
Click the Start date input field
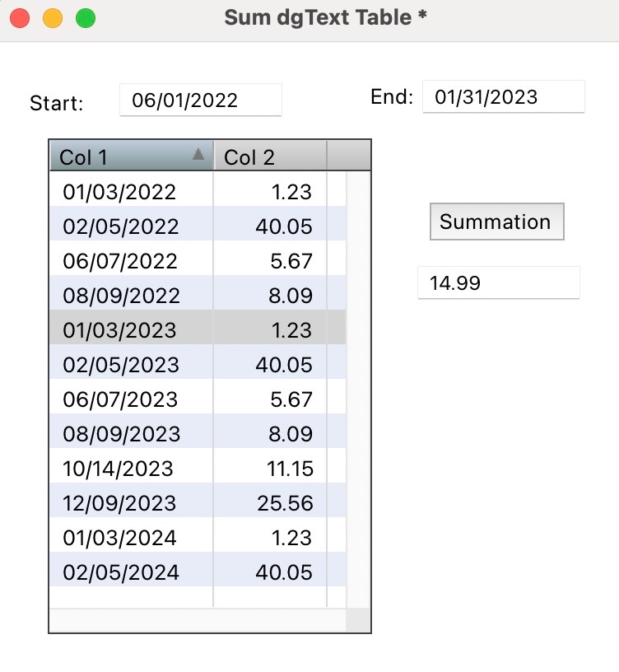[201, 100]
